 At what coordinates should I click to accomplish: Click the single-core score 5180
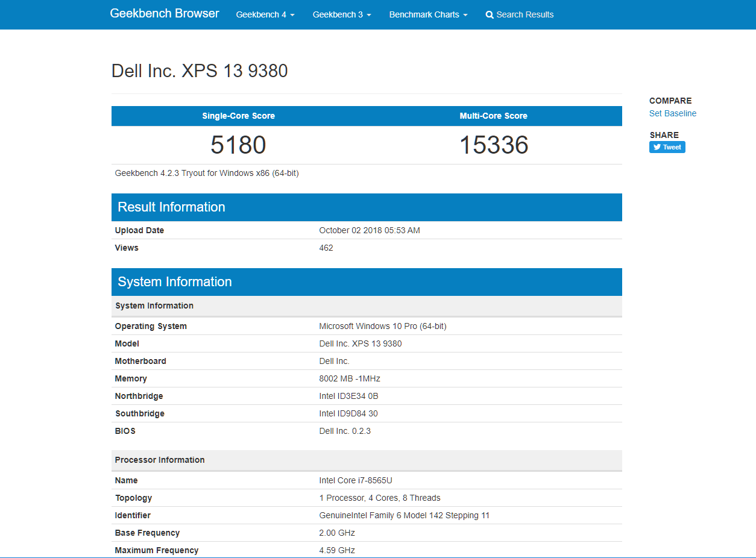pyautogui.click(x=238, y=145)
